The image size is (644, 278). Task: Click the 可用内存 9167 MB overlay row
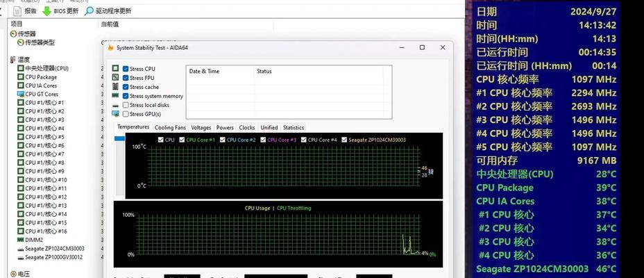[546, 161]
